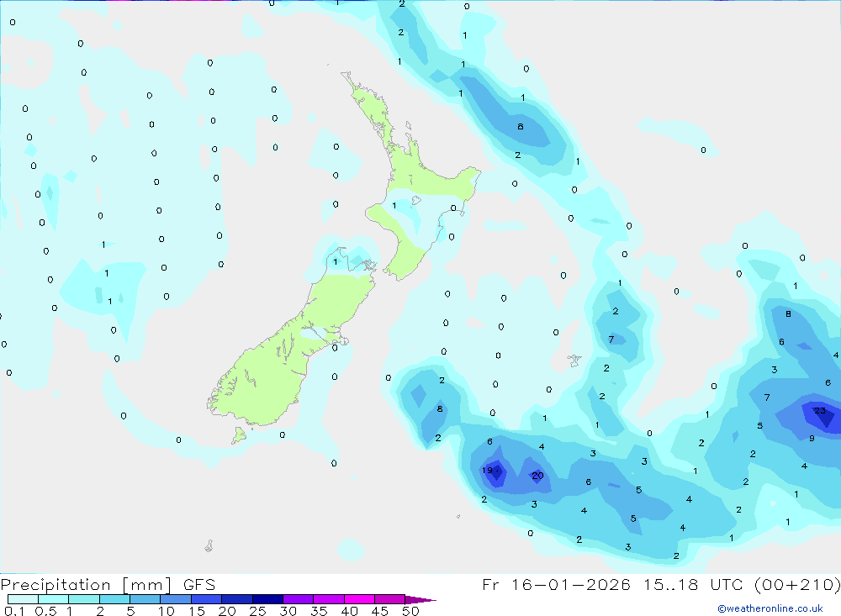This screenshot has height=616, width=841.
Task: Click the purple arrow tip past 50 on legend
Action: point(420,600)
